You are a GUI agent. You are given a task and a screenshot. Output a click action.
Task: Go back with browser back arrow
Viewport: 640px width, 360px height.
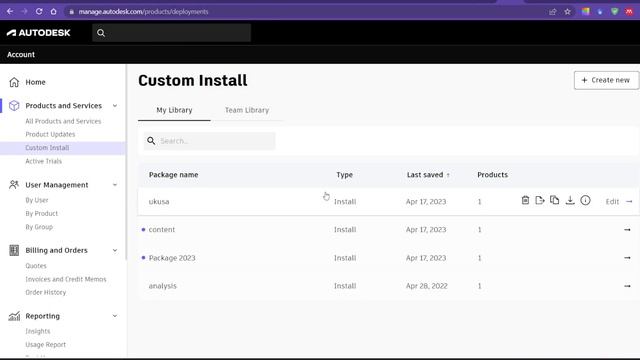coord(10,11)
